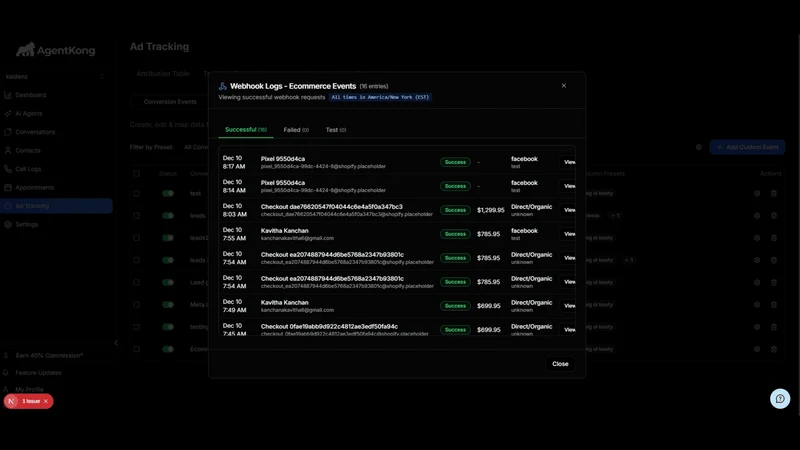This screenshot has width=800, height=450.
Task: Delete the 'testing' row with trash icon
Action: tap(774, 327)
